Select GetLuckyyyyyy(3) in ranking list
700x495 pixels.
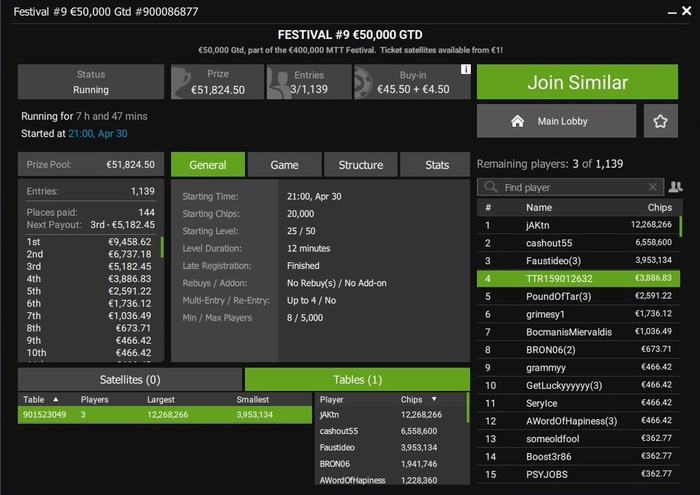click(x=578, y=385)
